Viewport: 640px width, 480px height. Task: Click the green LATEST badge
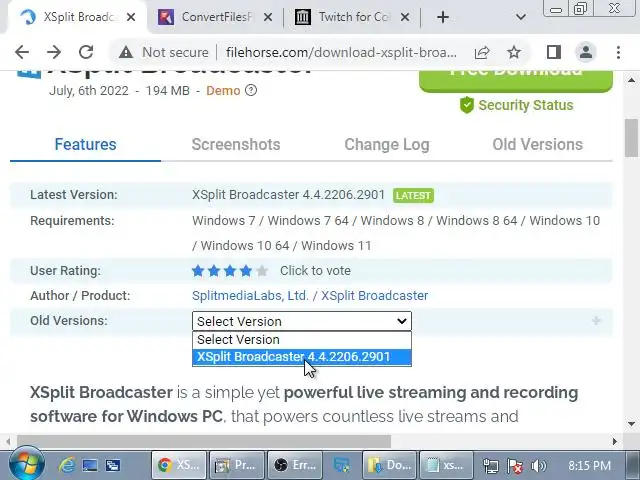[413, 196]
